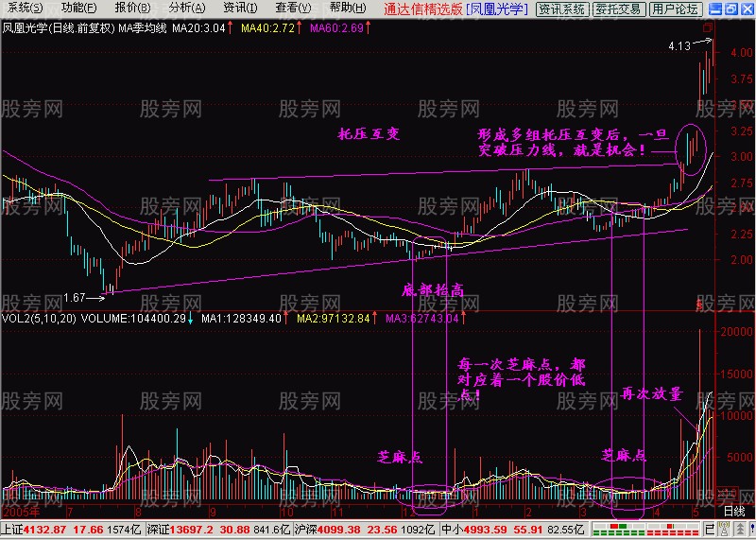
Task: Click the 资讯系统 button
Action: (x=562, y=9)
